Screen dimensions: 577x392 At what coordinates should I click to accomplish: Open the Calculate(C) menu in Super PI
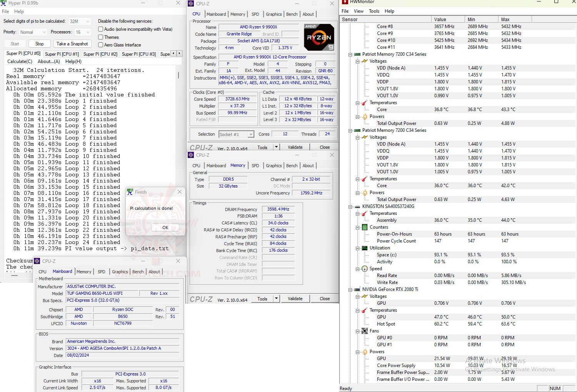tap(20, 61)
